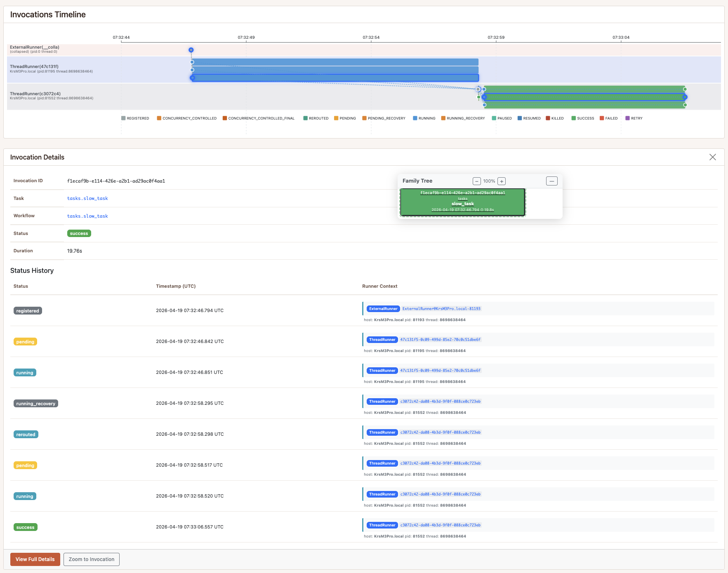Click the ExternalRunner invocation marker dot
Viewport: 728px width, 573px height.
coord(191,50)
